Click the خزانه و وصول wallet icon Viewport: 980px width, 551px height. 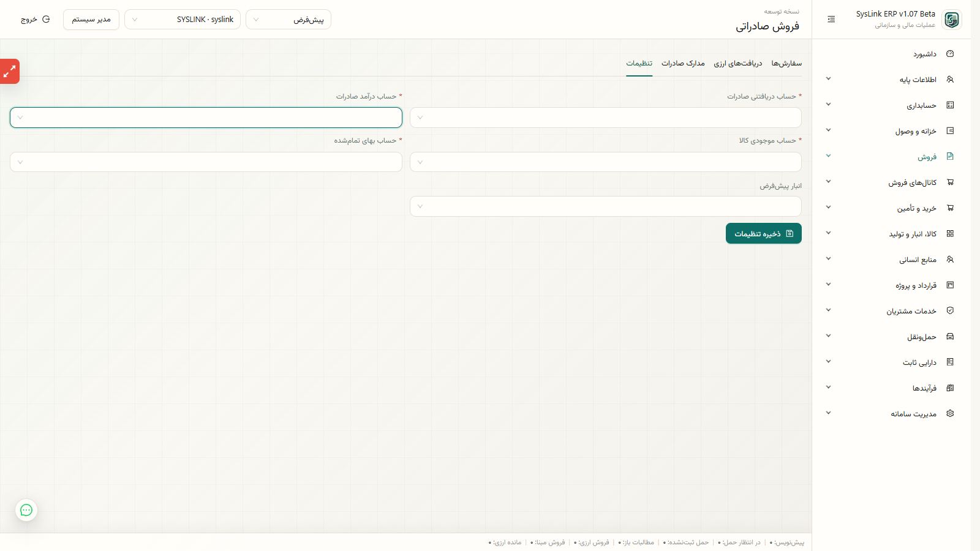click(x=950, y=131)
